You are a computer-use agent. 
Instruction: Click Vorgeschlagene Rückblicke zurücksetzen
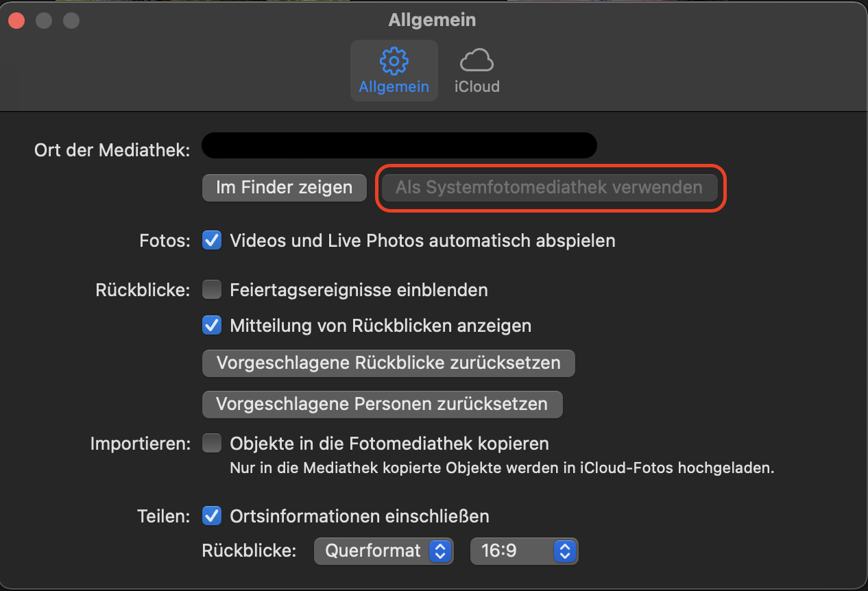pyautogui.click(x=388, y=363)
